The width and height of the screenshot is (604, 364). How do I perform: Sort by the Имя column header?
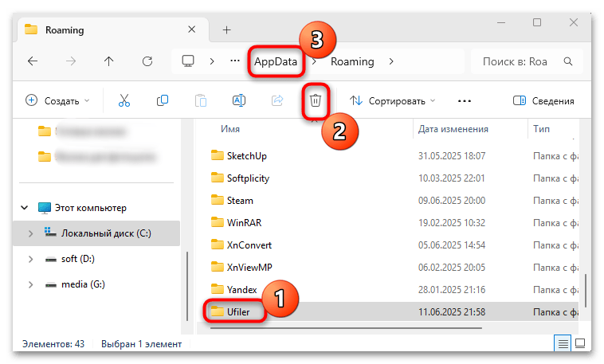click(x=230, y=129)
